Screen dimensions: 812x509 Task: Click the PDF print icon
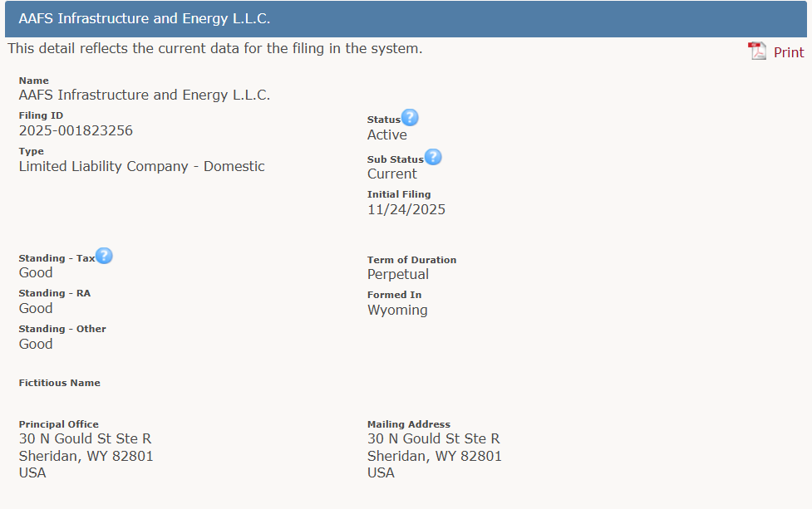pos(757,51)
